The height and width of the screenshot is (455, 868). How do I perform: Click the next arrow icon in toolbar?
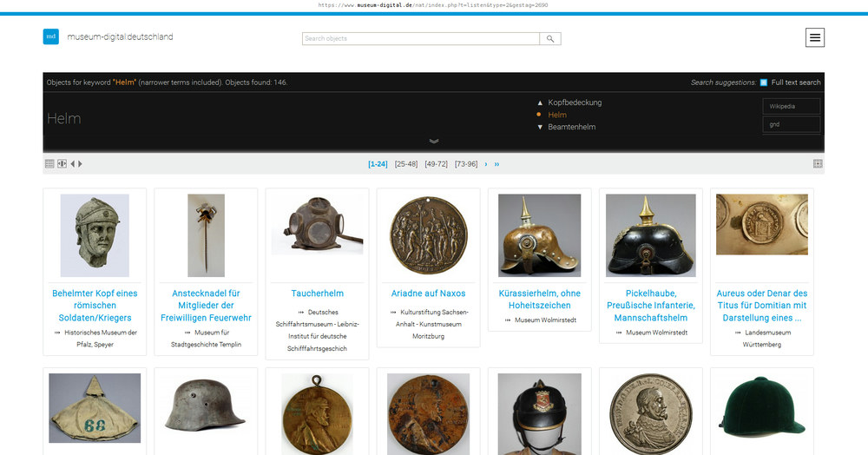81,163
